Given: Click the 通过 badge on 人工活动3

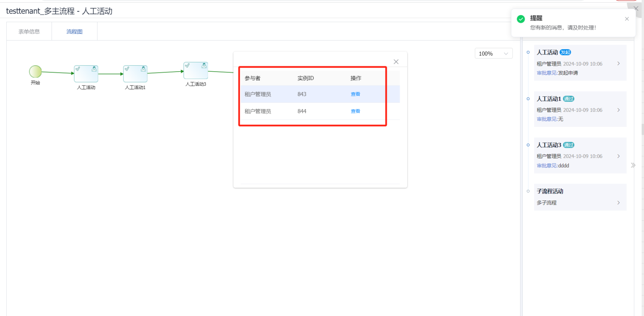Looking at the screenshot, I should click(569, 145).
